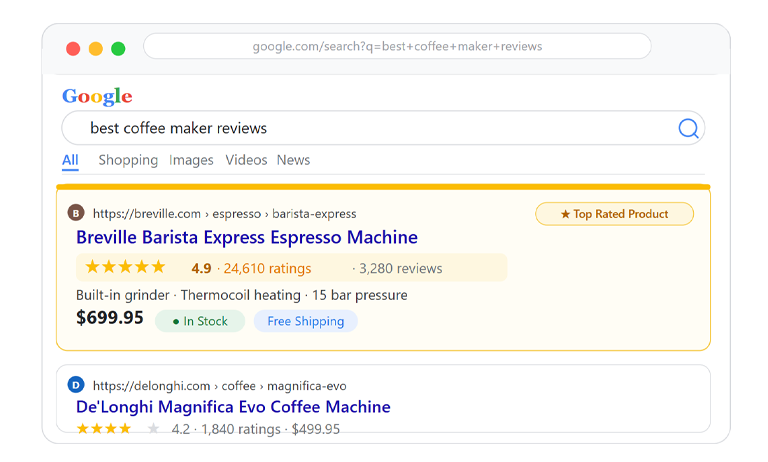The height and width of the screenshot is (462, 768).
Task: Click the Google logo
Action: 97,97
